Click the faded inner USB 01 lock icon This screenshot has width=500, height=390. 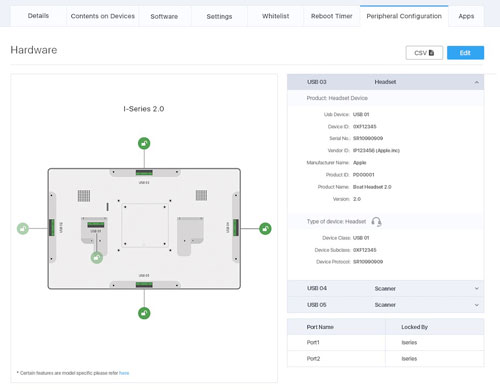(97, 257)
